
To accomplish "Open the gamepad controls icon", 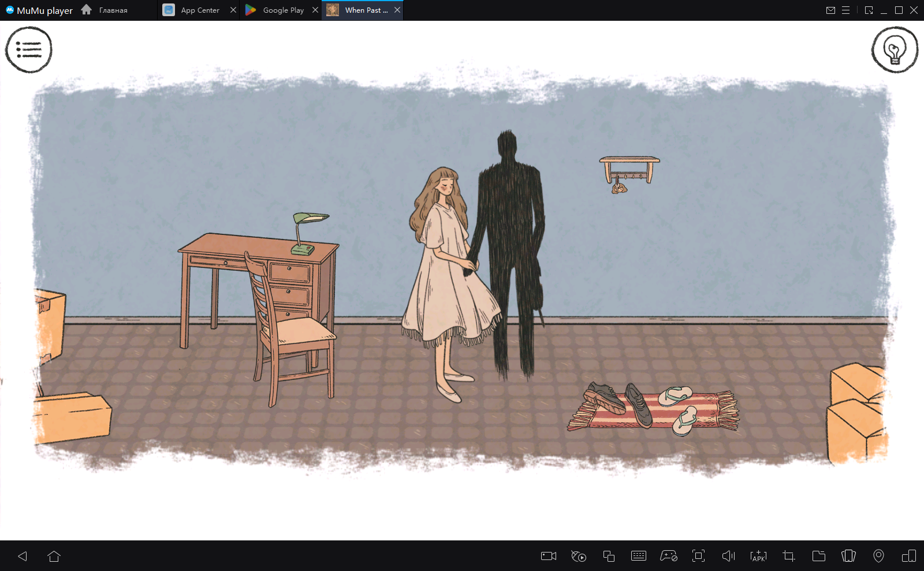I will click(x=668, y=556).
